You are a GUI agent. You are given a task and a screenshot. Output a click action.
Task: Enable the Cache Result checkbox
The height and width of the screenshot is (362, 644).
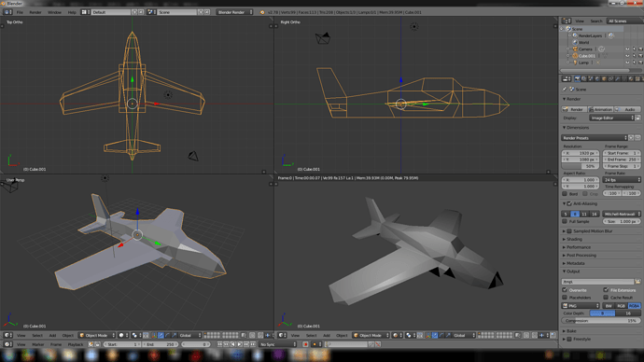point(606,297)
